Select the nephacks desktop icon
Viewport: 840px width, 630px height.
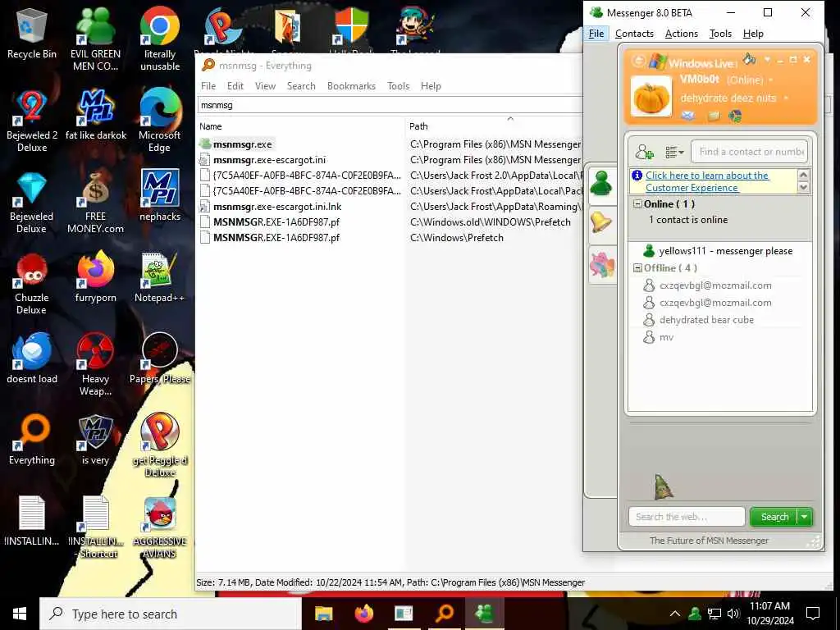[160, 195]
